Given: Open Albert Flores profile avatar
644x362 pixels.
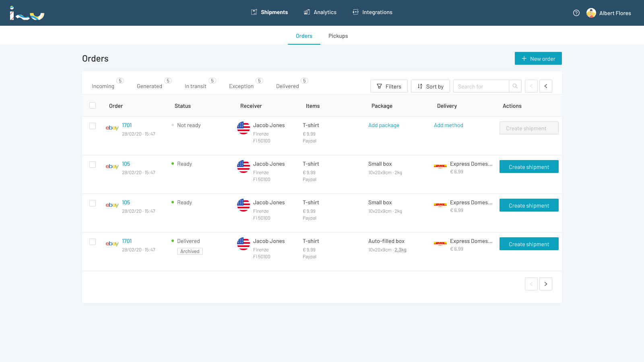Looking at the screenshot, I should 591,13.
